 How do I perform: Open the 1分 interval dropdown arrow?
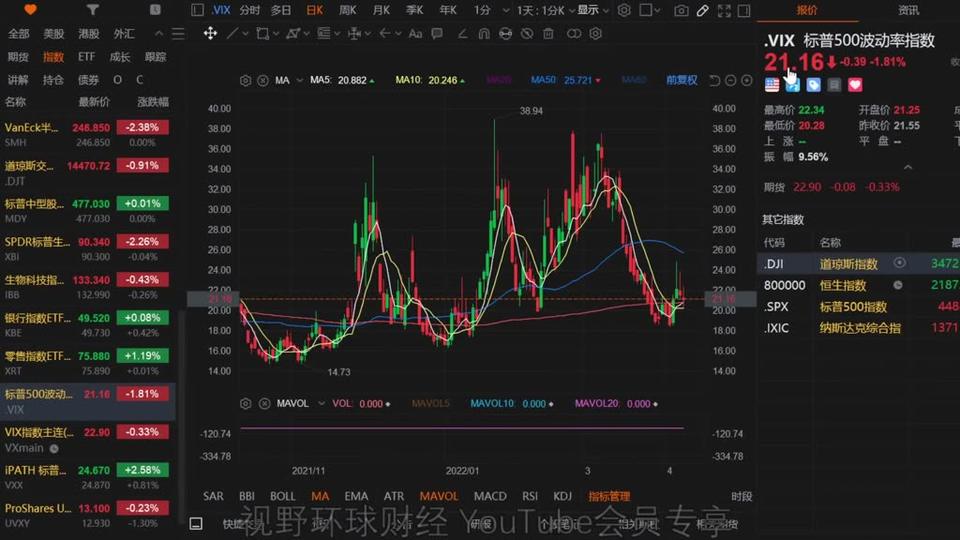506,10
